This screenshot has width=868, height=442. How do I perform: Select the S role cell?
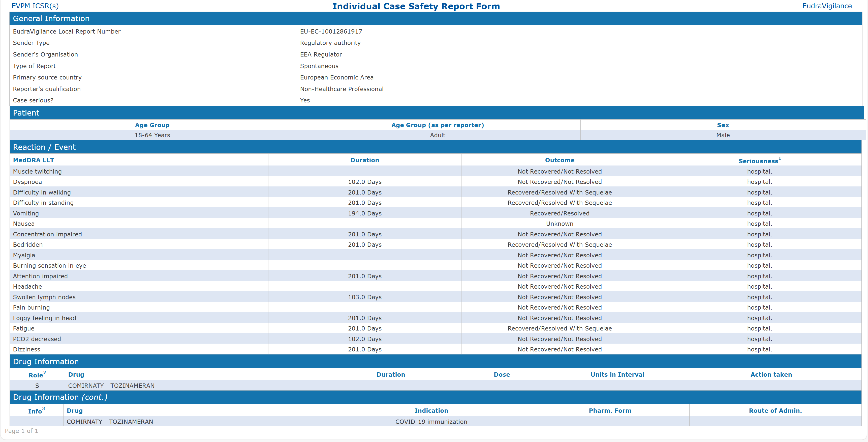tap(37, 386)
